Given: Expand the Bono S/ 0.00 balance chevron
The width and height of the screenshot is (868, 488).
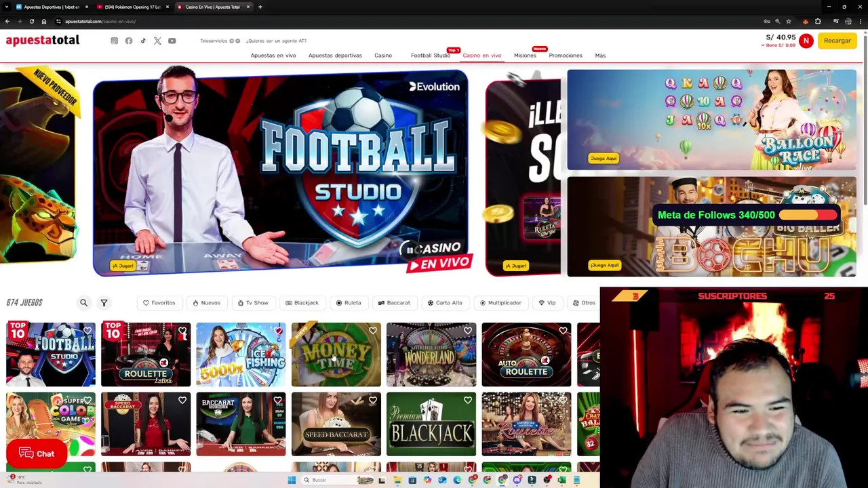Looking at the screenshot, I should [763, 45].
